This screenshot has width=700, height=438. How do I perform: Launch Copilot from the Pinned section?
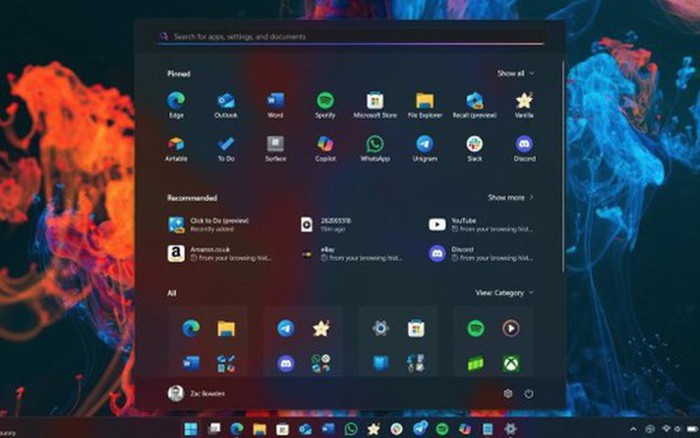pos(325,148)
